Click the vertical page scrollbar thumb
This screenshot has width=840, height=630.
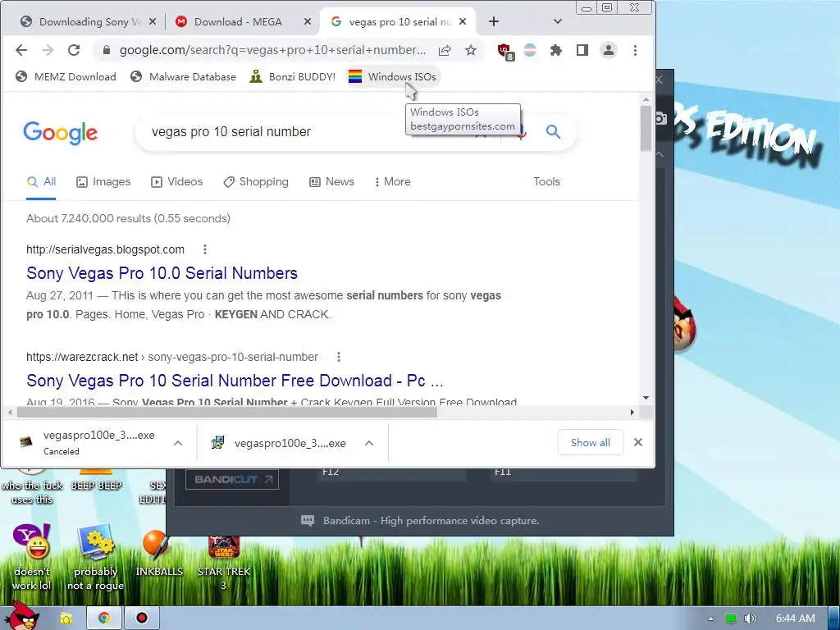tap(646, 128)
